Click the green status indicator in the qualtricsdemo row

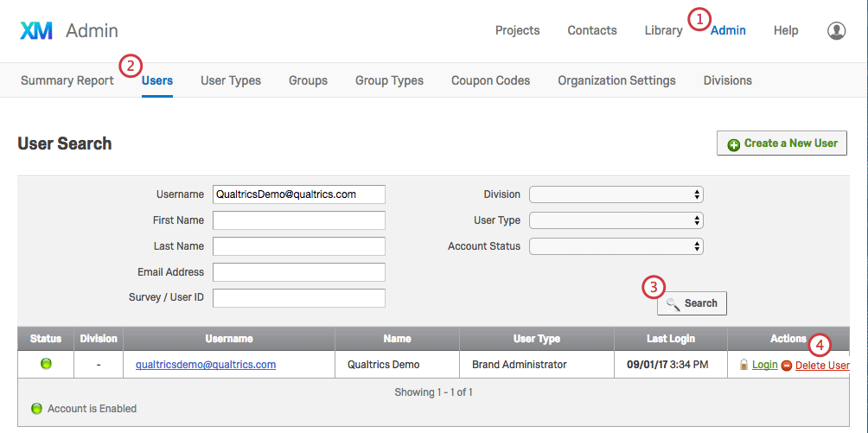47,364
